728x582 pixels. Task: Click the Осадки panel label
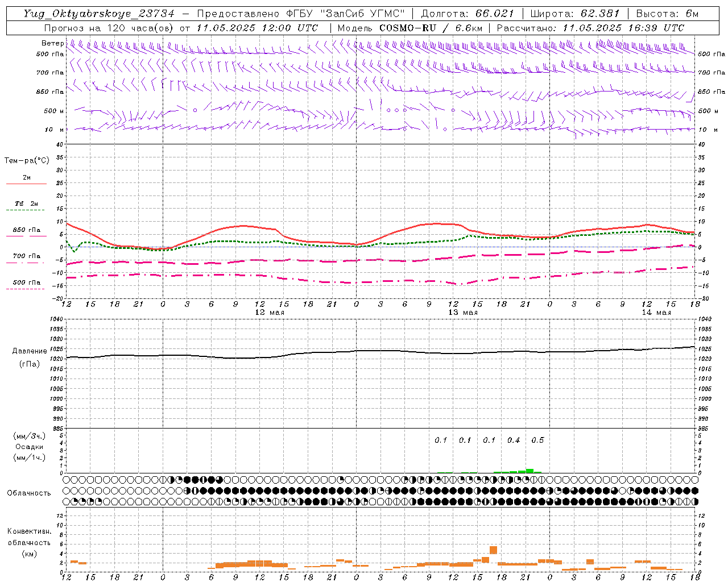point(30,447)
